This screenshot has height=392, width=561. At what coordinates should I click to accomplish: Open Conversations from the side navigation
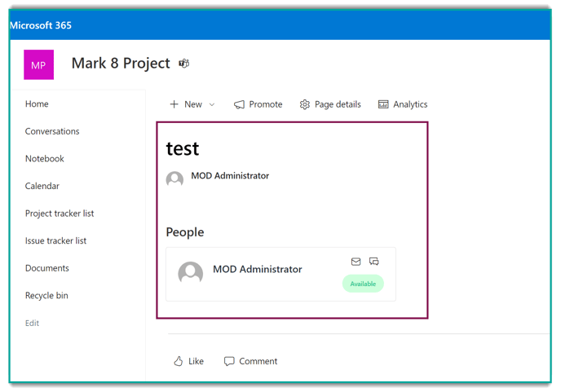(x=52, y=131)
